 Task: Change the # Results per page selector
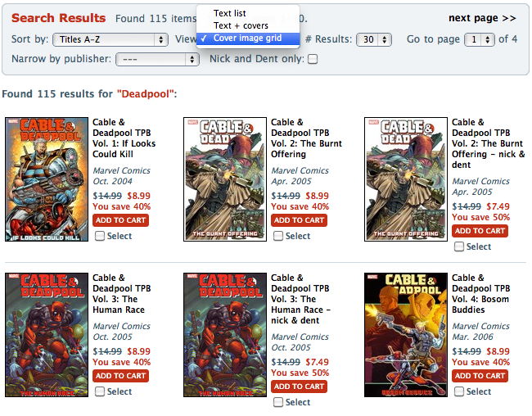click(x=374, y=40)
